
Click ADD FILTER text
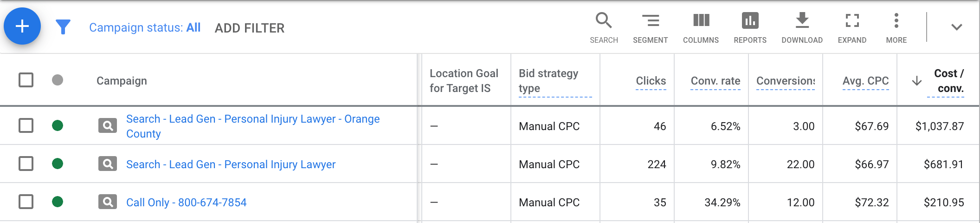coord(250,28)
